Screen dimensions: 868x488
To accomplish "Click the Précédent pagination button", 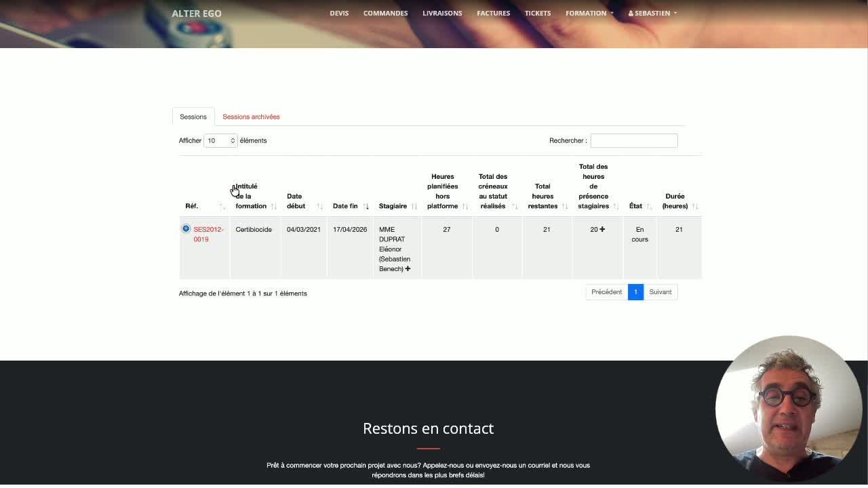I will pos(606,292).
